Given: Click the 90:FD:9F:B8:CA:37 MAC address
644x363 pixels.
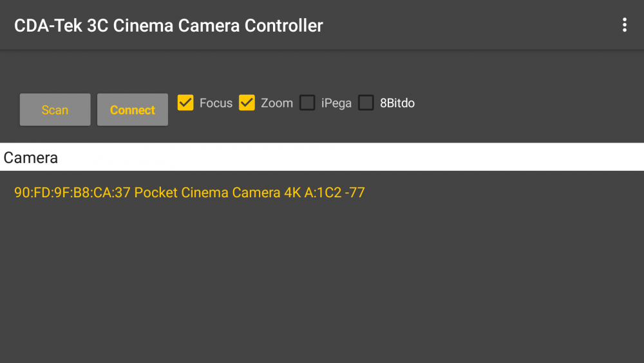Looking at the screenshot, I should 72,192.
